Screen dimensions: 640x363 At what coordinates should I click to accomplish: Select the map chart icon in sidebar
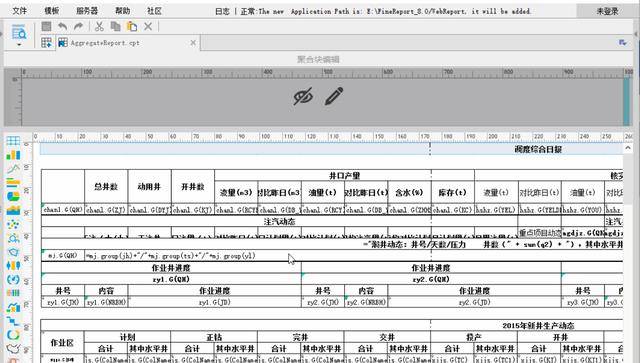pyautogui.click(x=13, y=349)
